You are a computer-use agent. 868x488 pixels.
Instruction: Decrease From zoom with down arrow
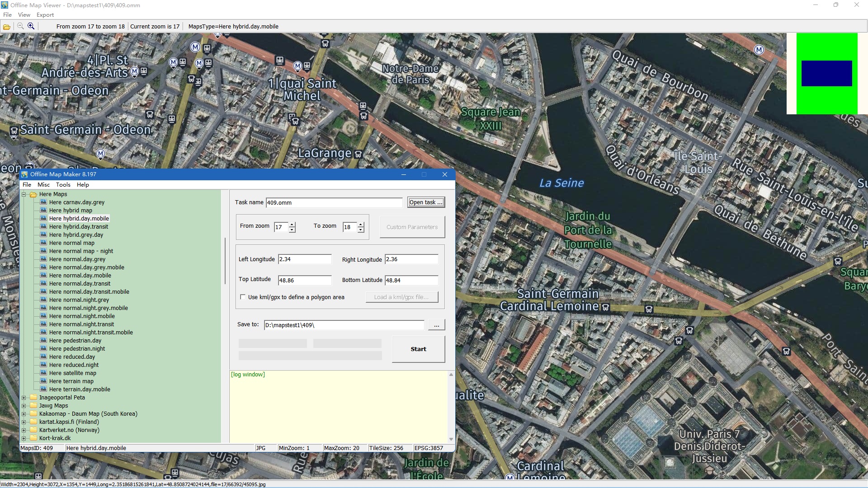[292, 230]
